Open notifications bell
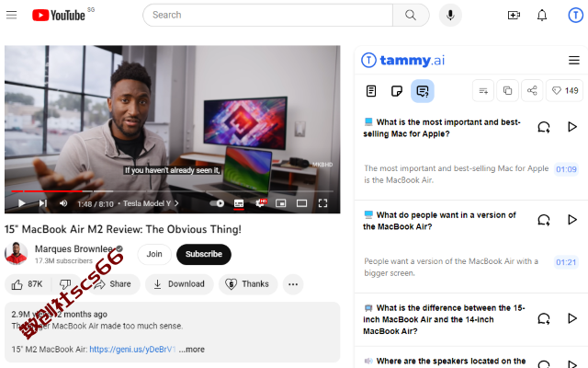 pos(542,15)
